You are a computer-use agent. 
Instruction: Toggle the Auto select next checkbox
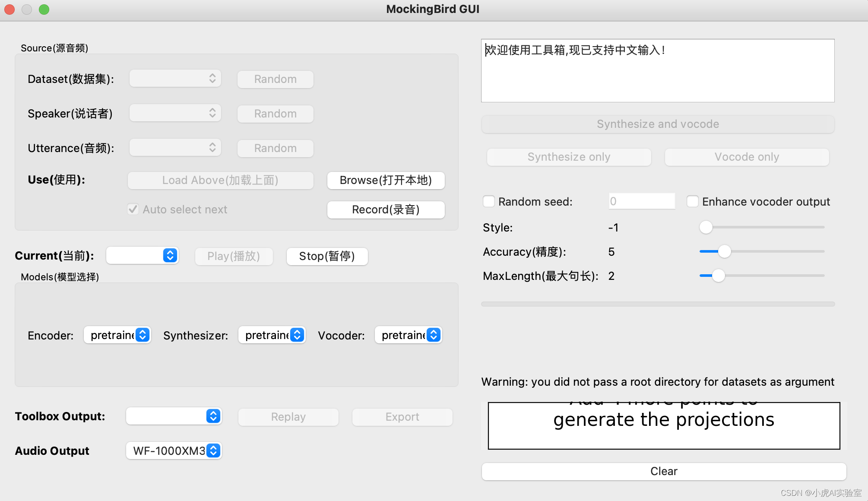(x=134, y=209)
